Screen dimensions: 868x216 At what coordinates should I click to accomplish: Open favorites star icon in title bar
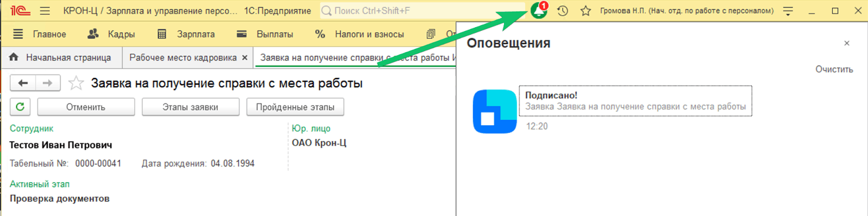[585, 11]
